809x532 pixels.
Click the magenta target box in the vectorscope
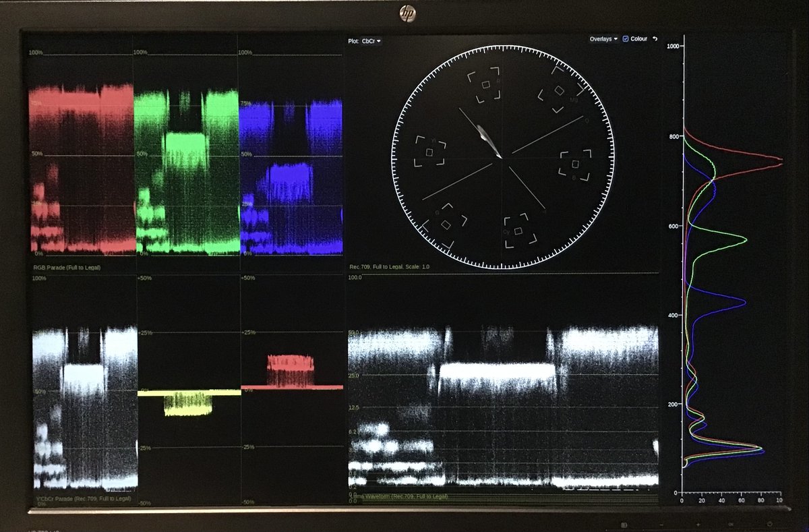559,90
